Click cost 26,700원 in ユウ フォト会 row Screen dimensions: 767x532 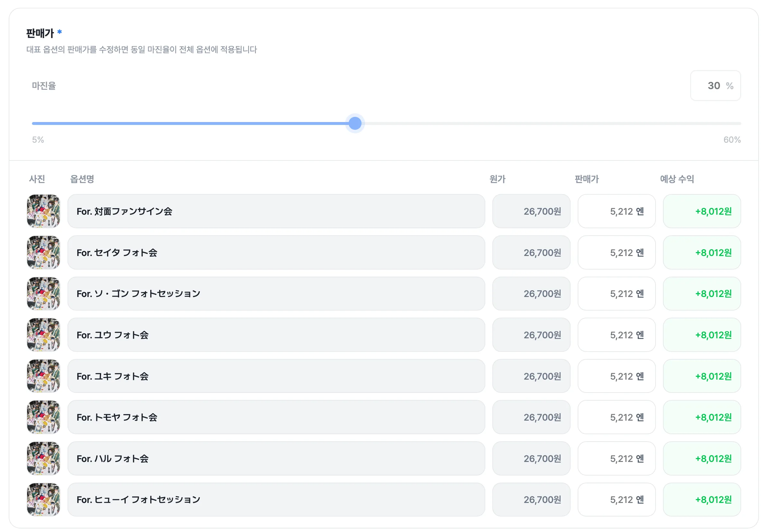(x=531, y=335)
